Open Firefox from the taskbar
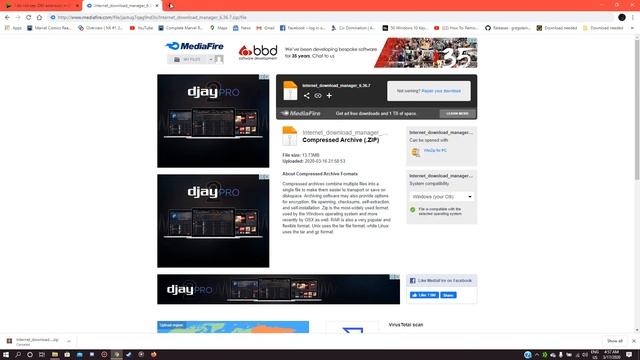640x360 pixels. click(153, 355)
